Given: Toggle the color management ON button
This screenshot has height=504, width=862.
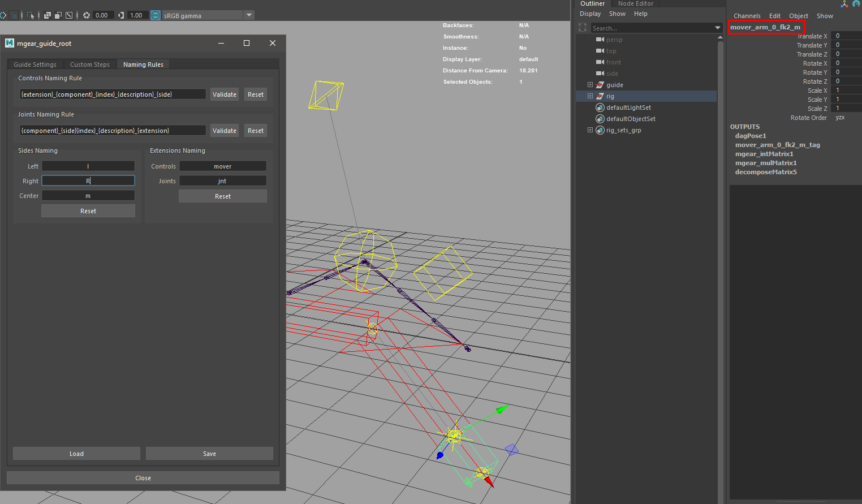Looking at the screenshot, I should 156,15.
